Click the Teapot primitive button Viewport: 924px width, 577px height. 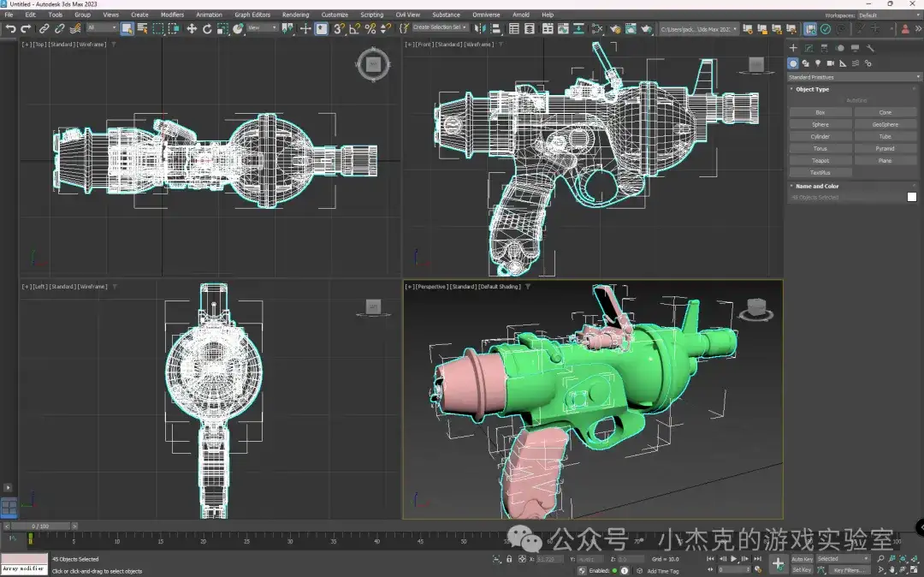(820, 160)
